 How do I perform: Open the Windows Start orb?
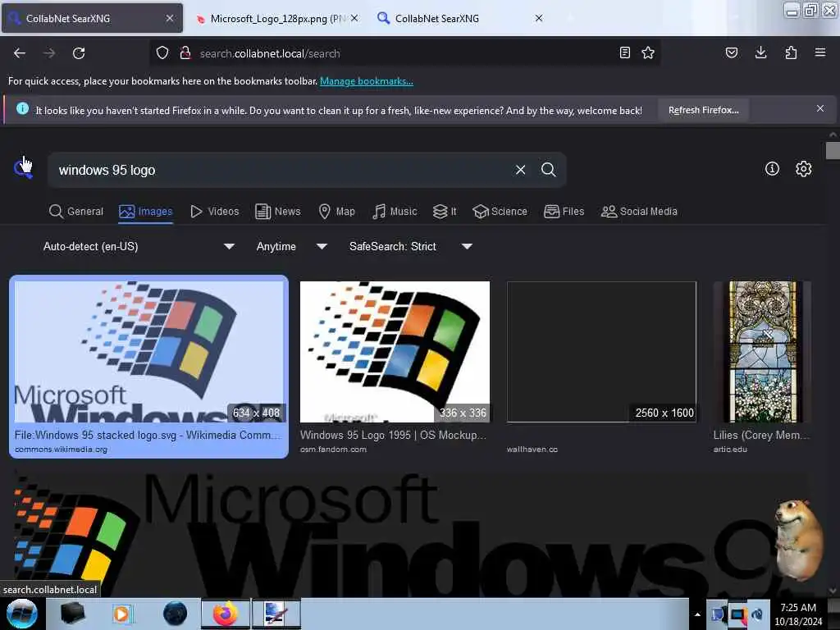21,614
